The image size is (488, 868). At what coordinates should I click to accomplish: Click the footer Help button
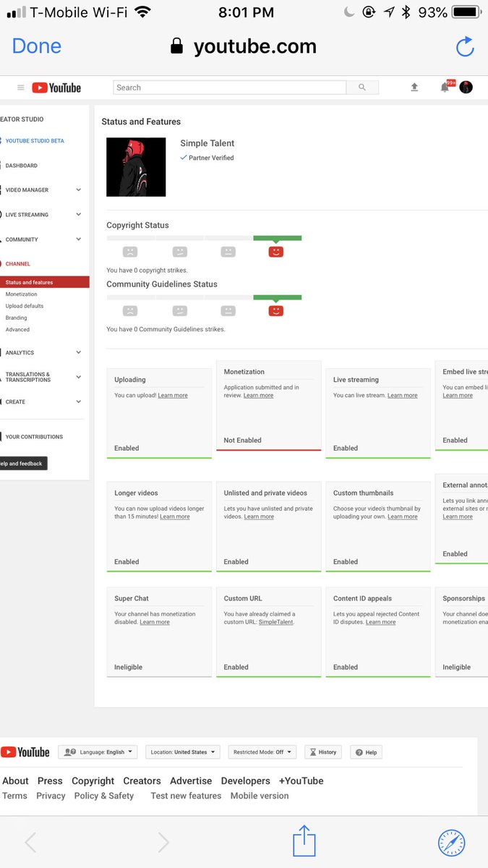coord(367,752)
